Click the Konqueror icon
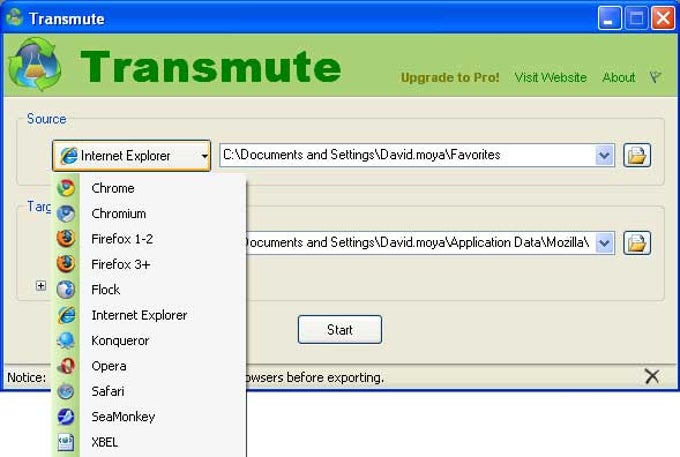 (66, 340)
